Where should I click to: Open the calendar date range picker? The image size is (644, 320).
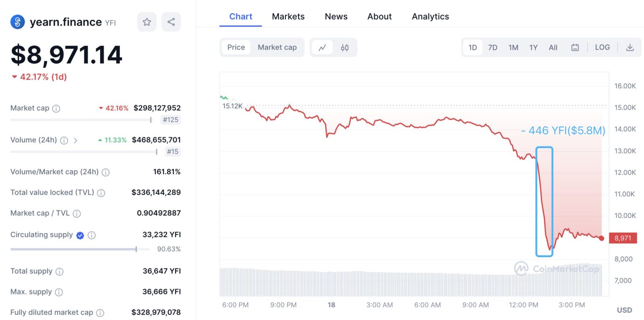[x=575, y=47]
